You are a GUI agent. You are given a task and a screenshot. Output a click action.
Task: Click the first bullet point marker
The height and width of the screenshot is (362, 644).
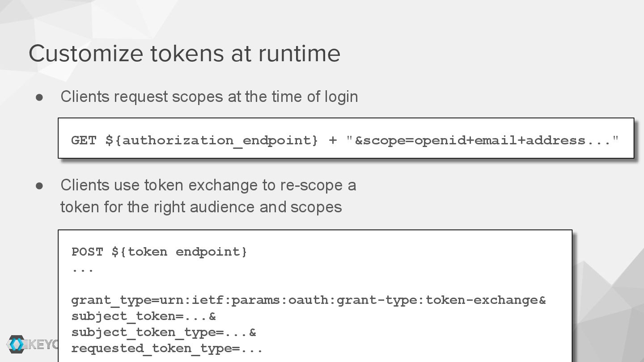(39, 97)
